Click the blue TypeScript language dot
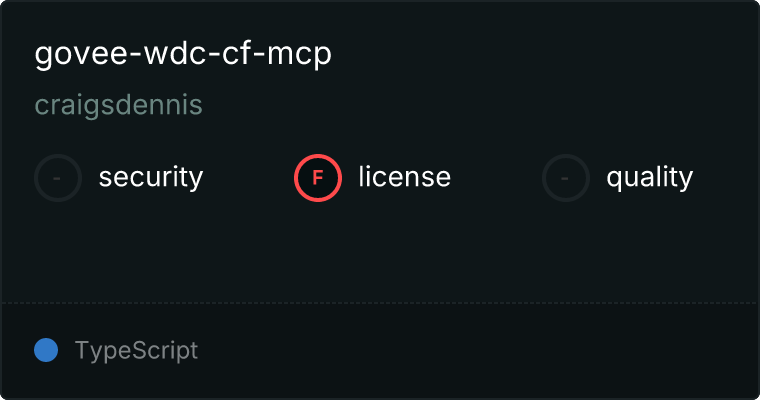The height and width of the screenshot is (400, 760). pyautogui.click(x=46, y=350)
